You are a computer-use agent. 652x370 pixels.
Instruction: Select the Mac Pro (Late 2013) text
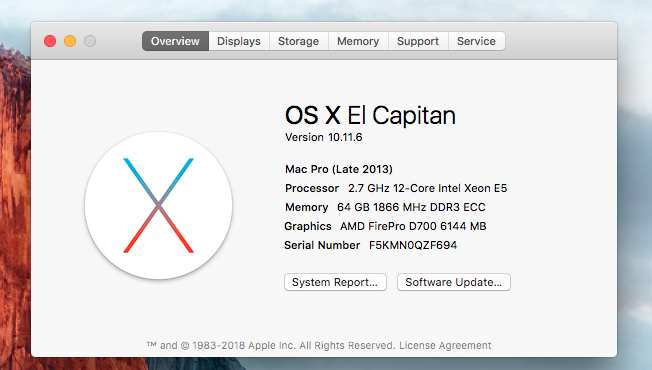[x=339, y=169]
